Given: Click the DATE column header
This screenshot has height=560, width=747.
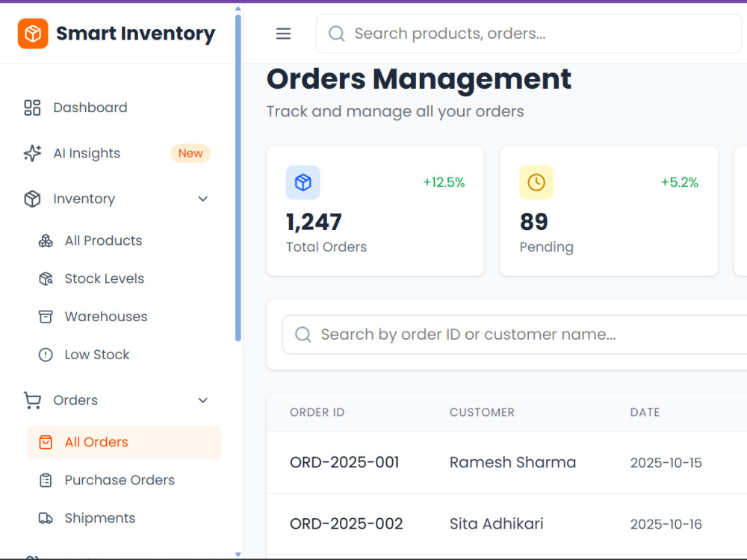Looking at the screenshot, I should point(645,412).
